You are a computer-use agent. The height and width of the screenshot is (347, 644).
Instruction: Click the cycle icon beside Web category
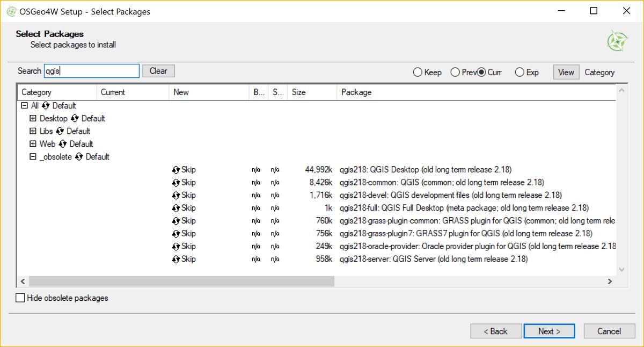coord(63,144)
